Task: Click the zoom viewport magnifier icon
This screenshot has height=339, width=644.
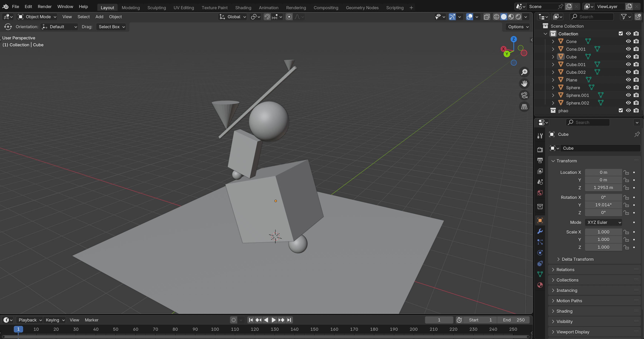Action: click(524, 72)
